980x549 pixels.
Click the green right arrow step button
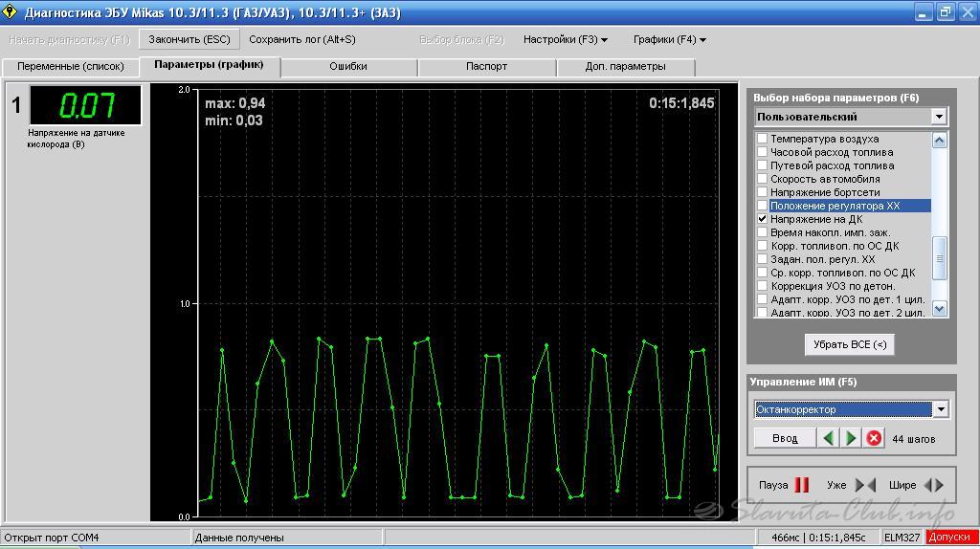[x=851, y=438]
